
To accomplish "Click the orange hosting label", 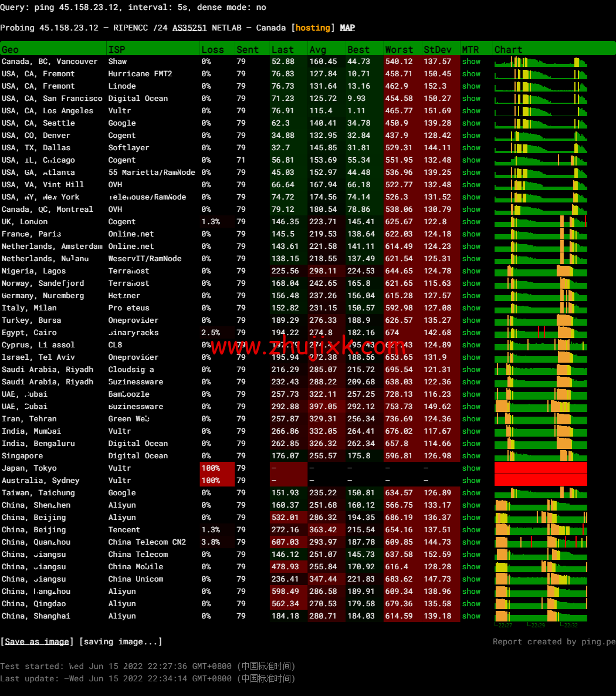I will pos(313,28).
